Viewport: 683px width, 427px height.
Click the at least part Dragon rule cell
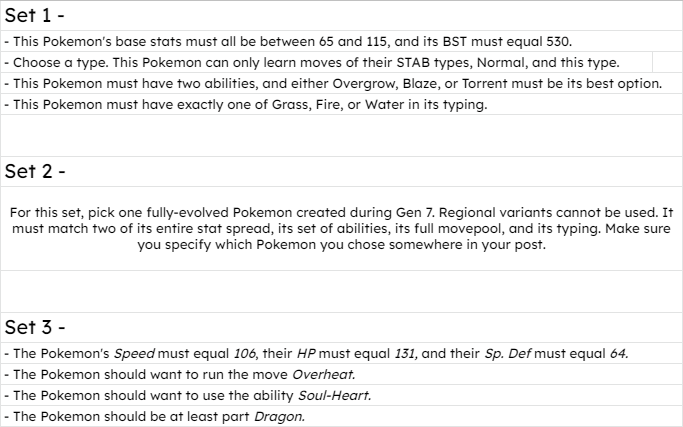pyautogui.click(x=341, y=416)
